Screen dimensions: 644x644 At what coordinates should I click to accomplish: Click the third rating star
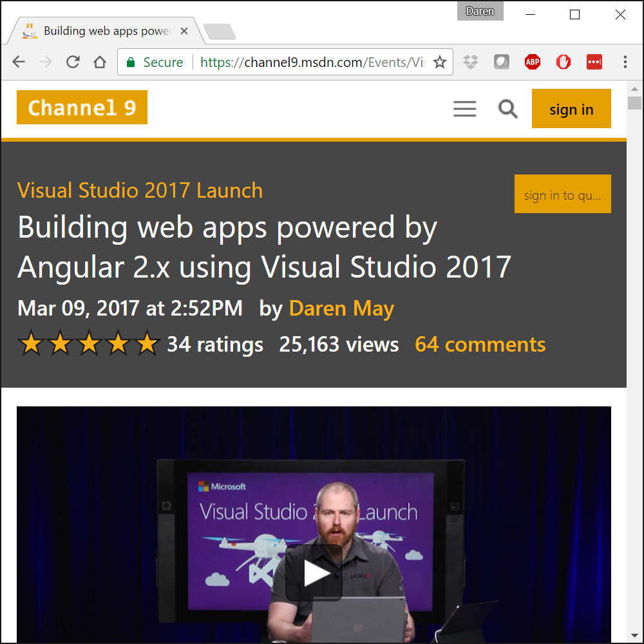click(x=89, y=343)
